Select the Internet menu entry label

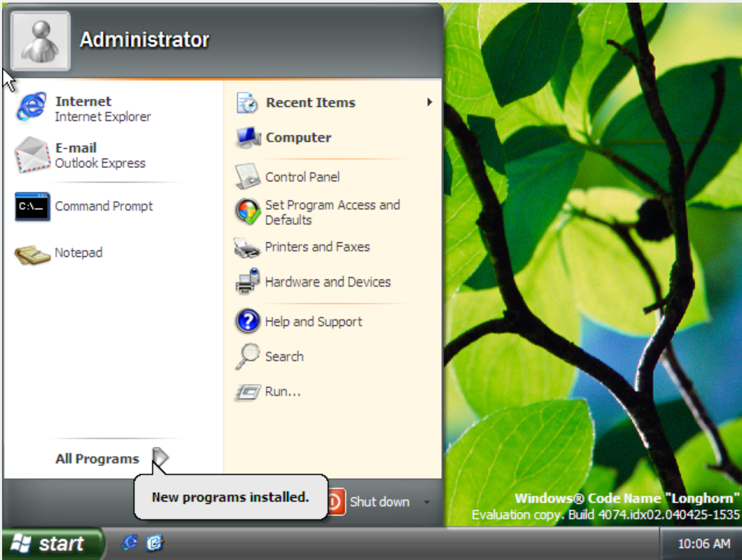(83, 101)
